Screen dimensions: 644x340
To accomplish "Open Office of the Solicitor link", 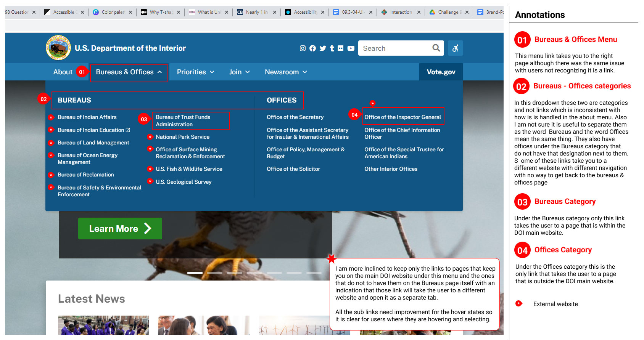I will point(293,169).
